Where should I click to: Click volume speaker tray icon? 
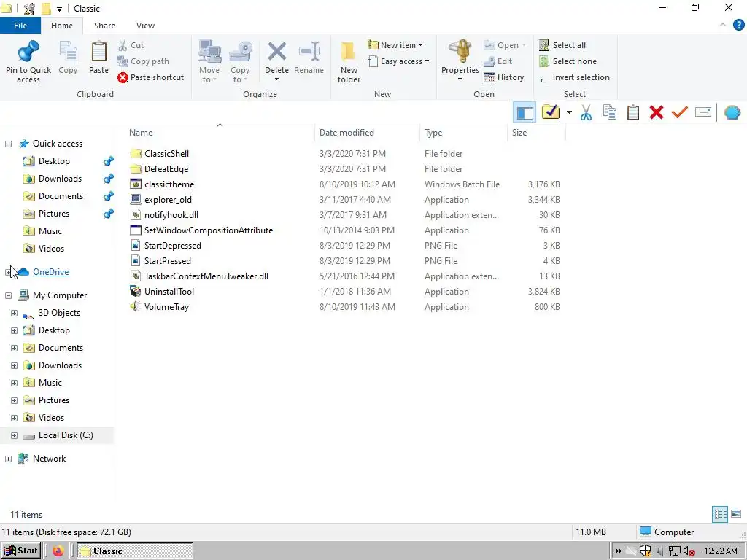(689, 551)
